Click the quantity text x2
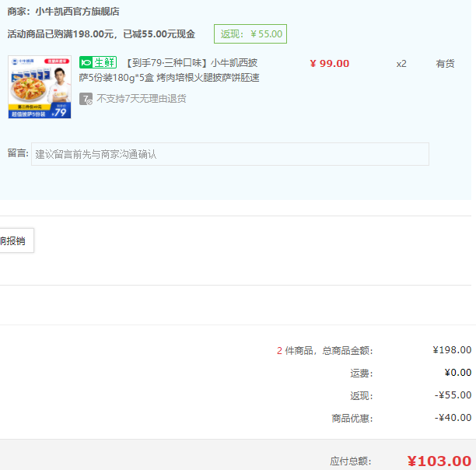 point(401,64)
